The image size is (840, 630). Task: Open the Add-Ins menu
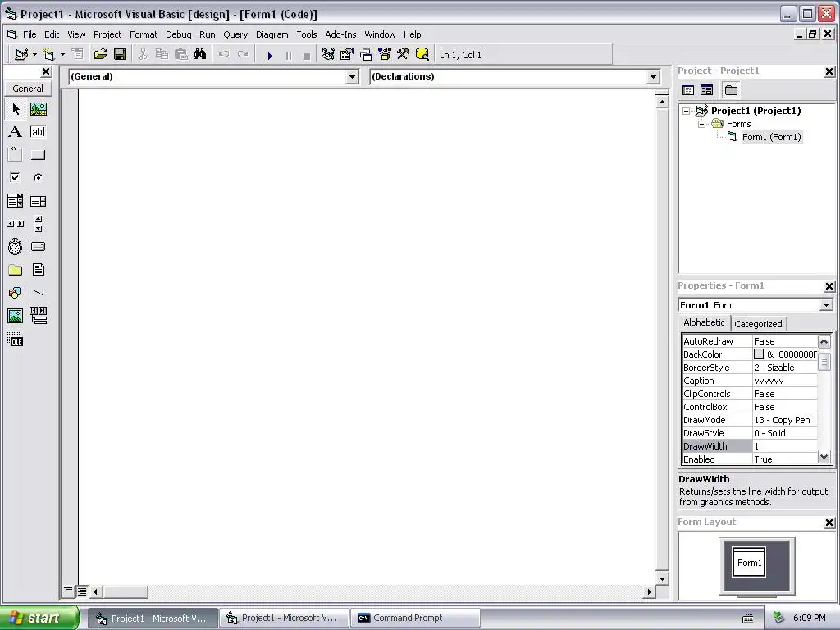click(340, 34)
